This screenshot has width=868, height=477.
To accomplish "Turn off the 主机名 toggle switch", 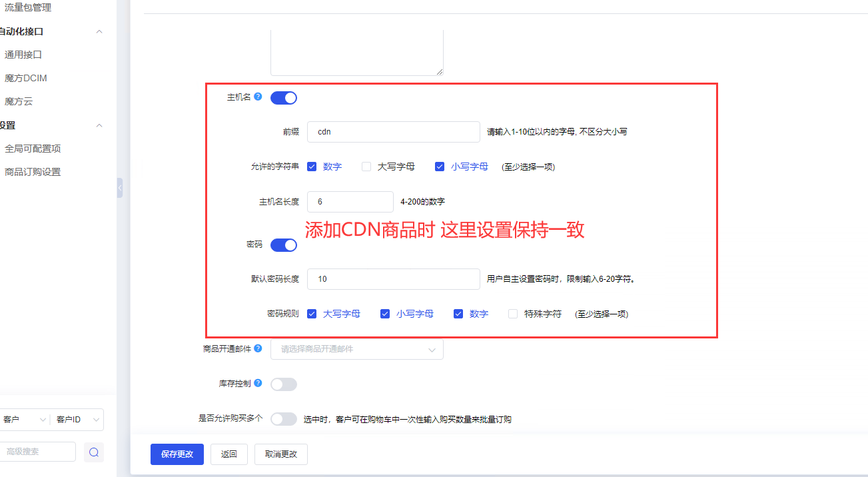I will [x=284, y=98].
